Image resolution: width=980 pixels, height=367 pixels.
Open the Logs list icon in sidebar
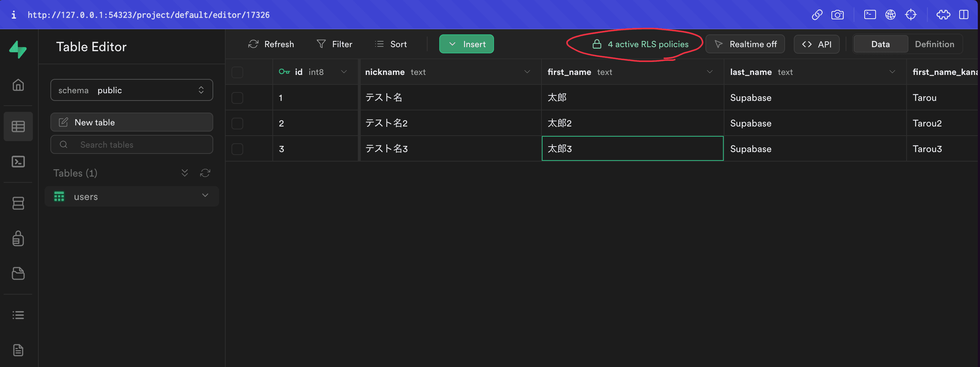[18, 315]
